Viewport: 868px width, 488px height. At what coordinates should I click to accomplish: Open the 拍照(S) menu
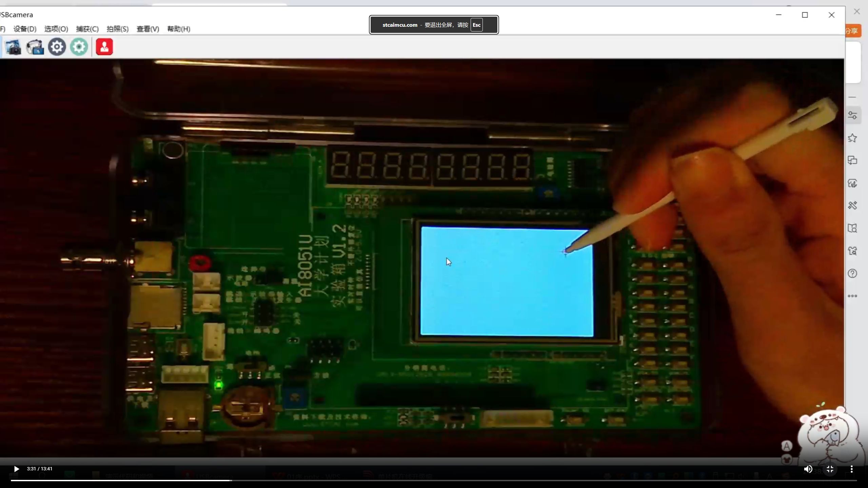(x=117, y=29)
